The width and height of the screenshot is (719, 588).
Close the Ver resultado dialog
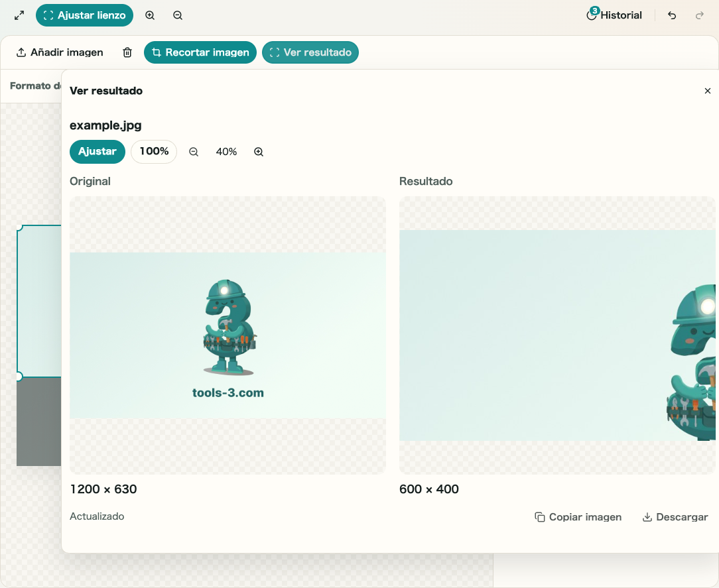pyautogui.click(x=708, y=91)
